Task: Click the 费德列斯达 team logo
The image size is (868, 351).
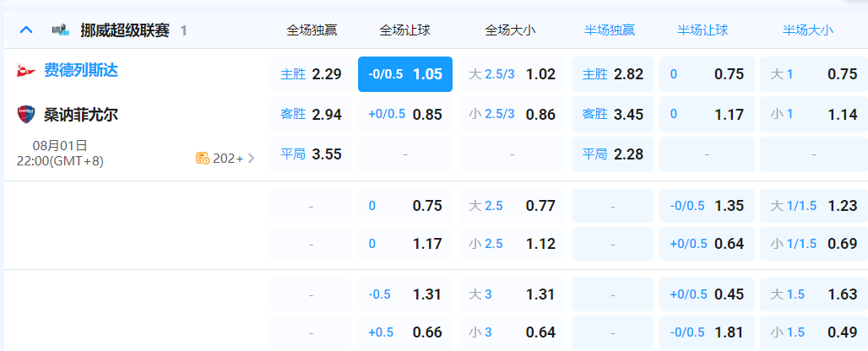Action: [26, 71]
